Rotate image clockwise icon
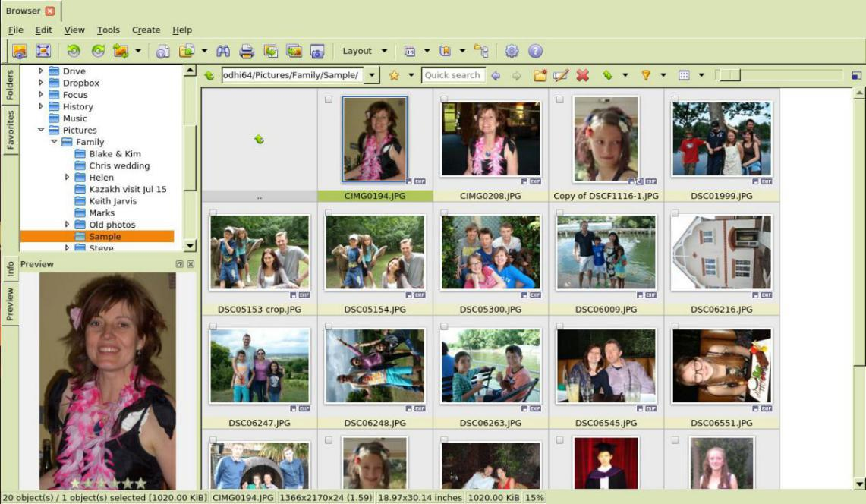Screen dimensions: 866x504 pos(99,52)
